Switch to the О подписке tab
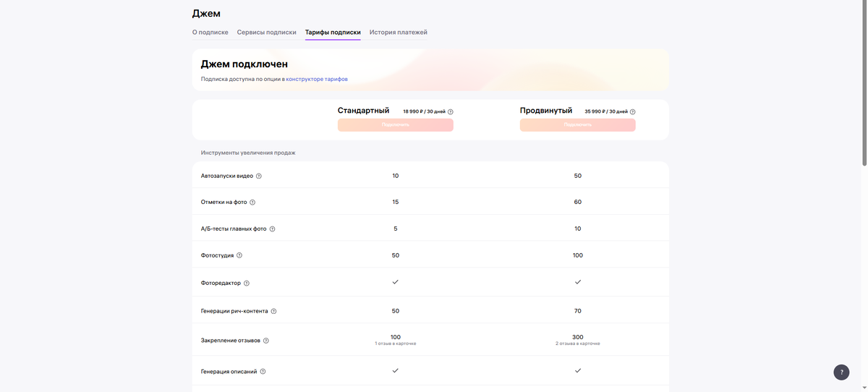The height and width of the screenshot is (392, 868). click(210, 33)
